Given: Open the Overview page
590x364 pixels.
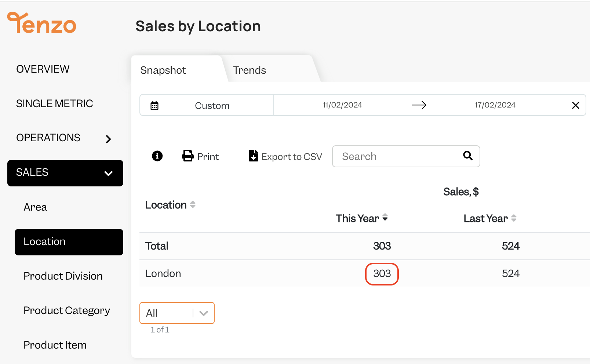Looking at the screenshot, I should pyautogui.click(x=43, y=69).
